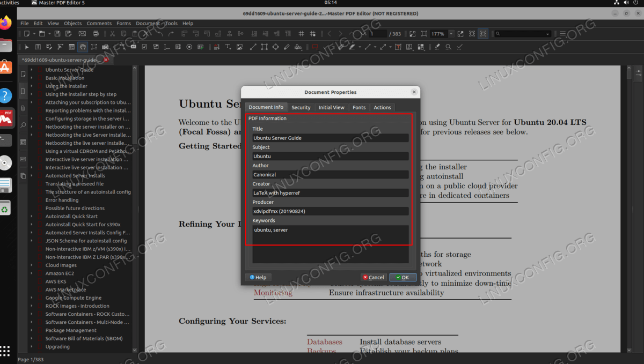
Task: Select the Insert Image tool
Action: 239,47
